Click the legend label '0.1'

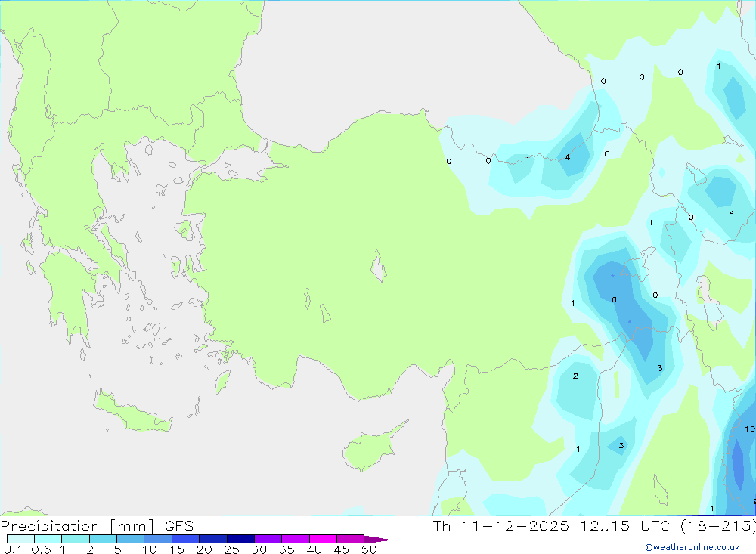pyautogui.click(x=13, y=549)
